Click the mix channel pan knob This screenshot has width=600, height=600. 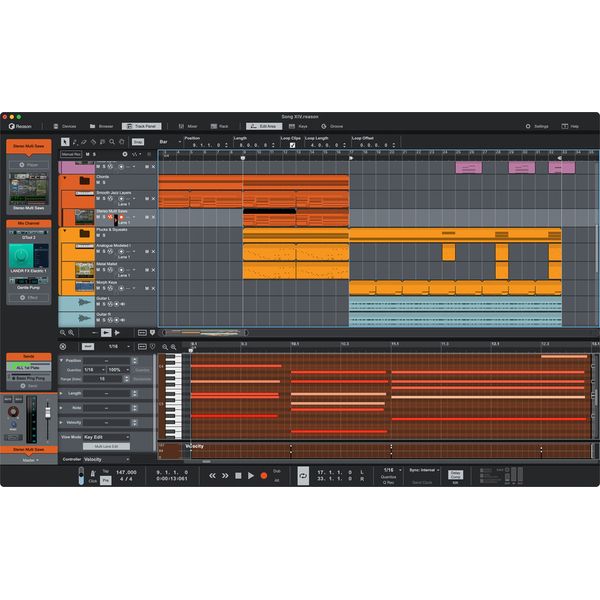(x=13, y=412)
